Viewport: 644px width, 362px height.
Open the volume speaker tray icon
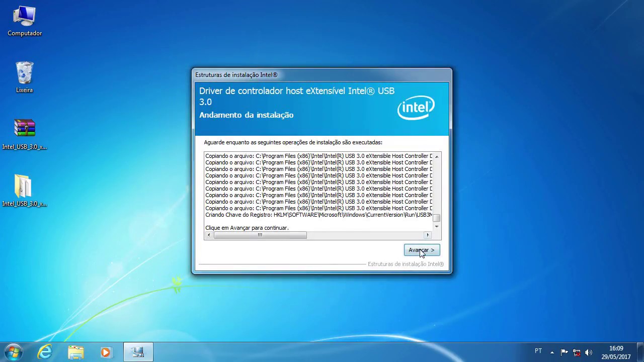tap(588, 352)
